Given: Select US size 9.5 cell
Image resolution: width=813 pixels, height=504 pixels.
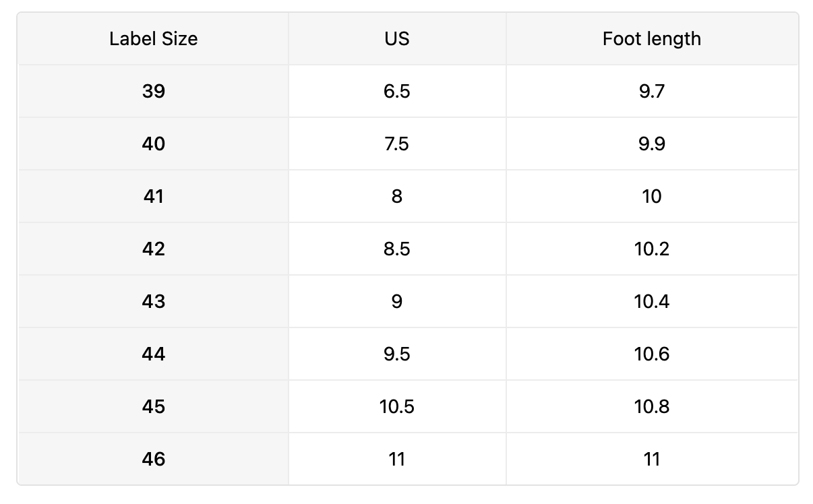Looking at the screenshot, I should [397, 354].
